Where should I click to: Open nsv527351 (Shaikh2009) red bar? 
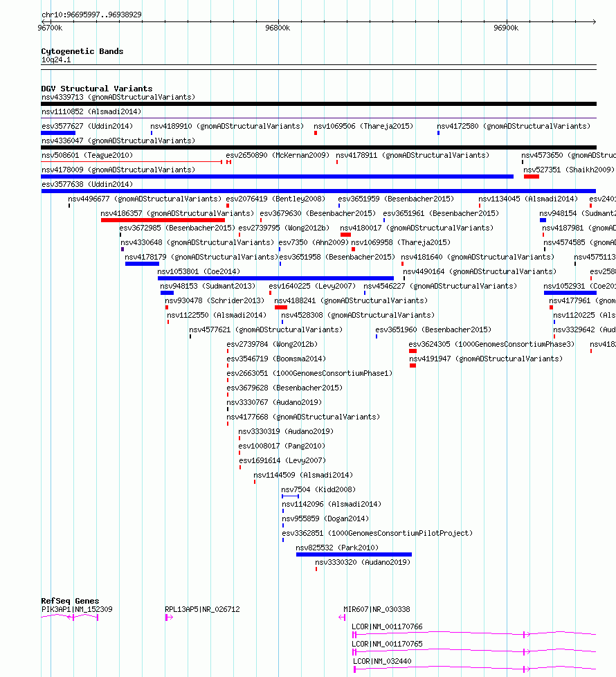click(x=532, y=177)
